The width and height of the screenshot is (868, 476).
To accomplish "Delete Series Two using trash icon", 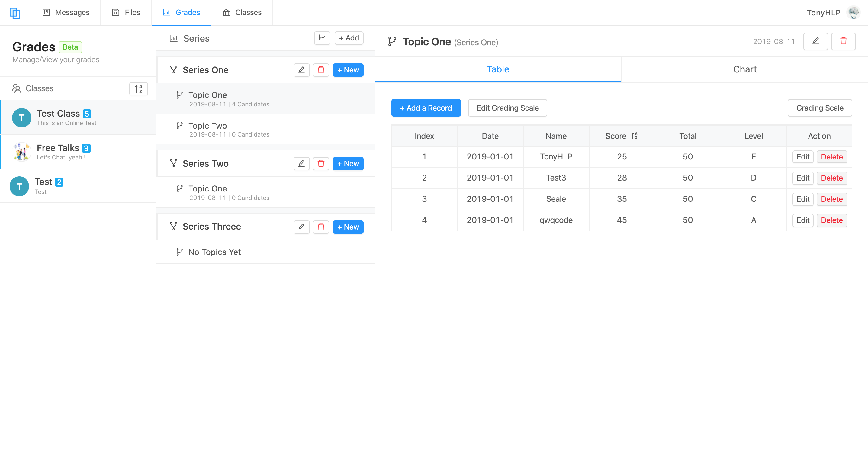I will pos(321,164).
